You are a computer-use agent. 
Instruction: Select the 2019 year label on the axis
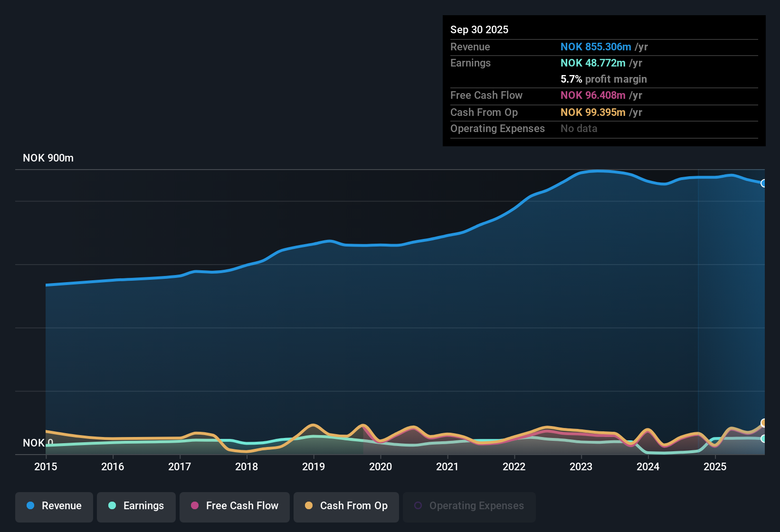click(x=314, y=467)
